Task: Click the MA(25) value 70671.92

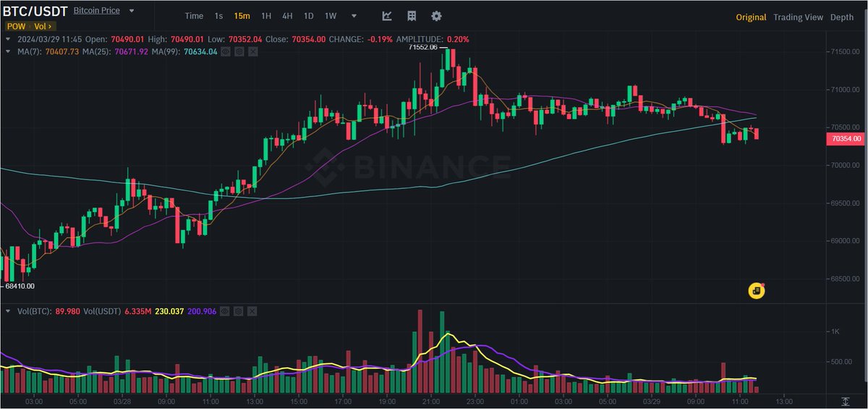Action: 130,52
